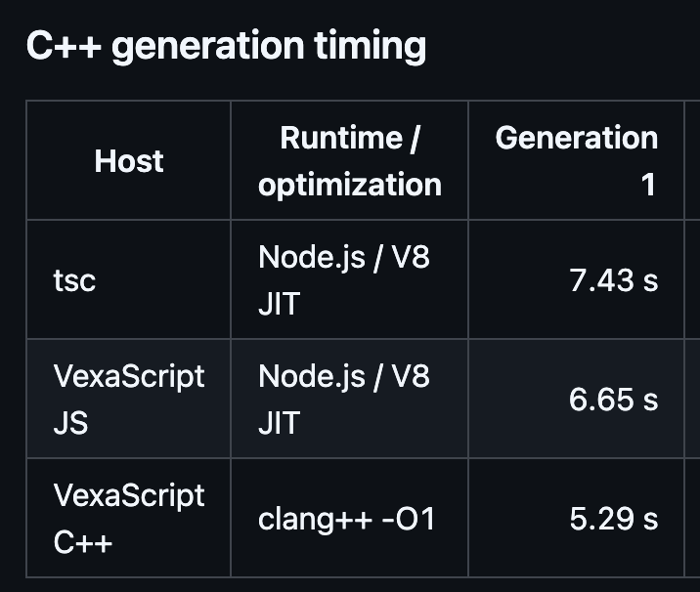Click the C++ generation timing heading
Viewport: 700px width, 592px height.
pyautogui.click(x=227, y=47)
